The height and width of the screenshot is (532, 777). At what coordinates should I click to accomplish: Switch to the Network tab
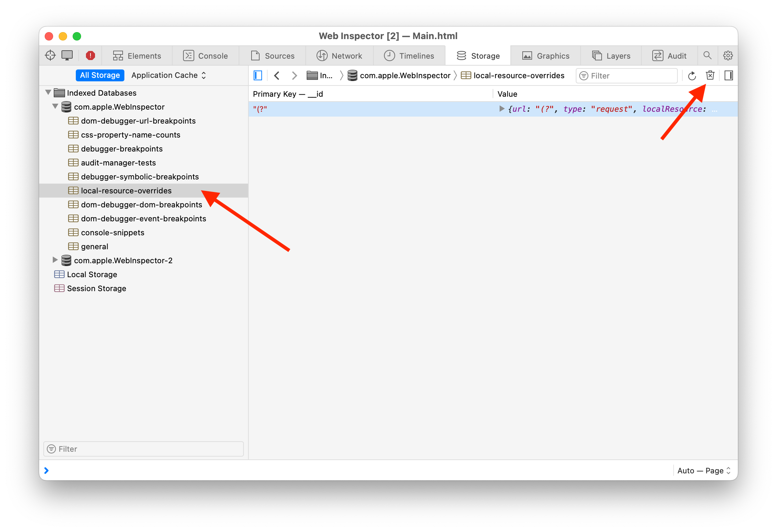click(339, 56)
